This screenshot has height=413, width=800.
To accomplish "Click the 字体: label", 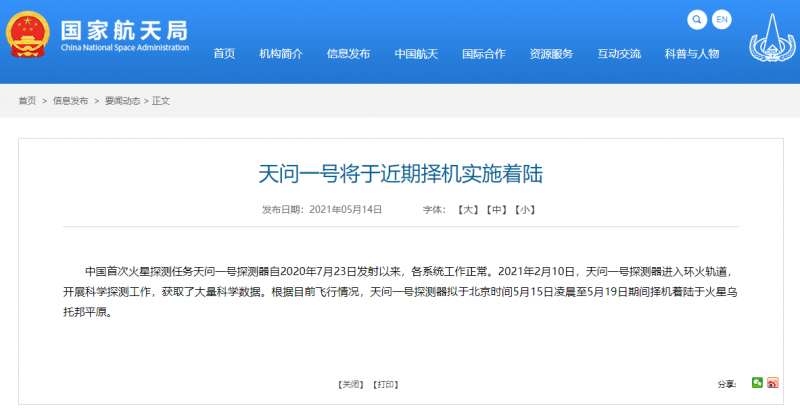I will 434,210.
